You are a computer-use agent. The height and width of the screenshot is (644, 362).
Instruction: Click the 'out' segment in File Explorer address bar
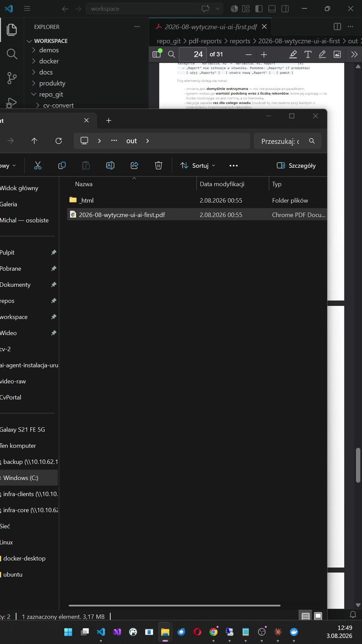[x=132, y=141]
